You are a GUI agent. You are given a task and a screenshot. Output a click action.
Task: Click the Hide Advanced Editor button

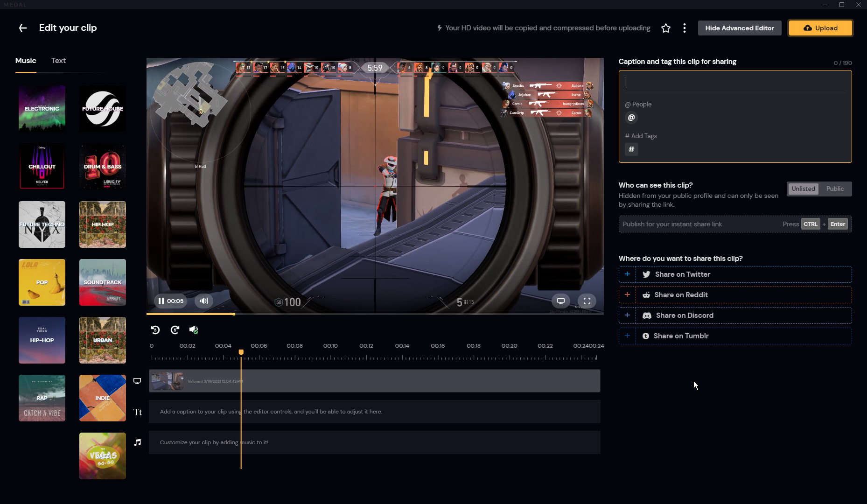(x=740, y=28)
